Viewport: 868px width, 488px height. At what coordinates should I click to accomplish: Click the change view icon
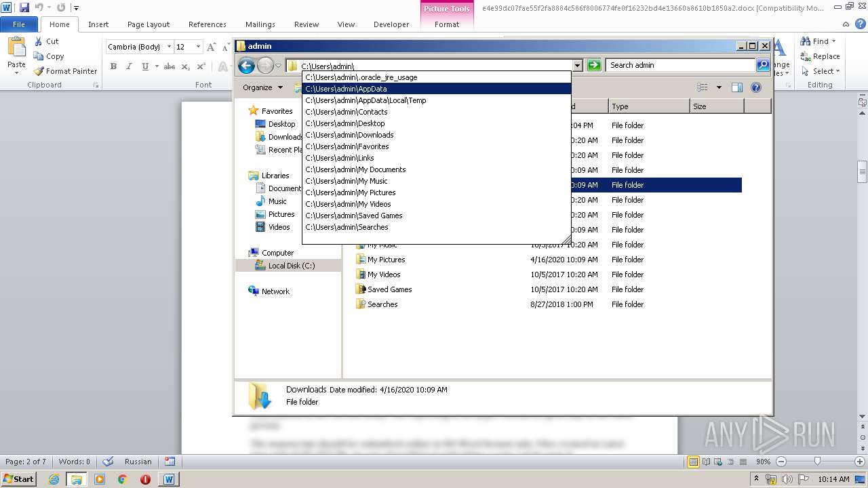tap(703, 87)
